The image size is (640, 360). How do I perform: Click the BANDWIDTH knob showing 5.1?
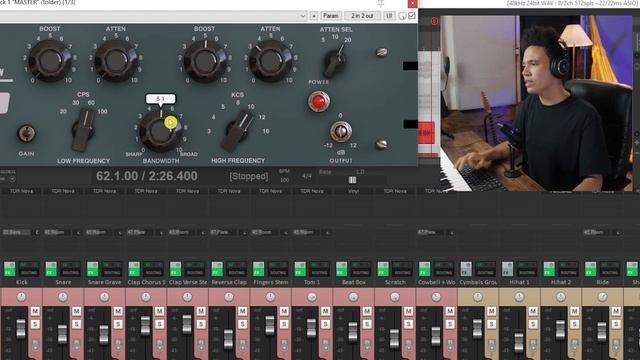click(160, 131)
